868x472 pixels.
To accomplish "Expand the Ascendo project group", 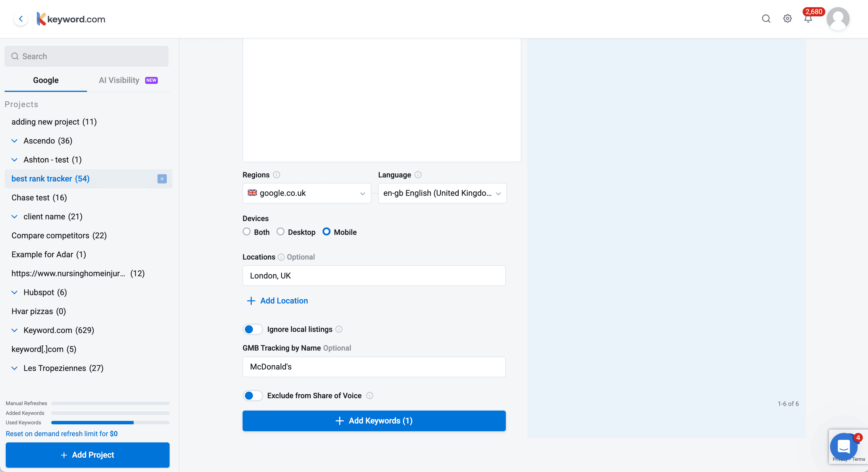I will click(14, 141).
